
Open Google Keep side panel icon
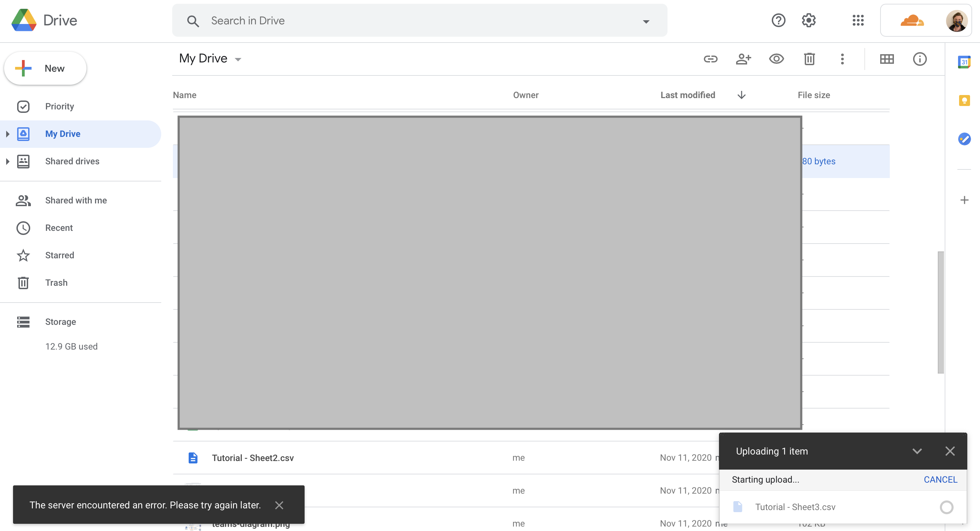(x=964, y=101)
